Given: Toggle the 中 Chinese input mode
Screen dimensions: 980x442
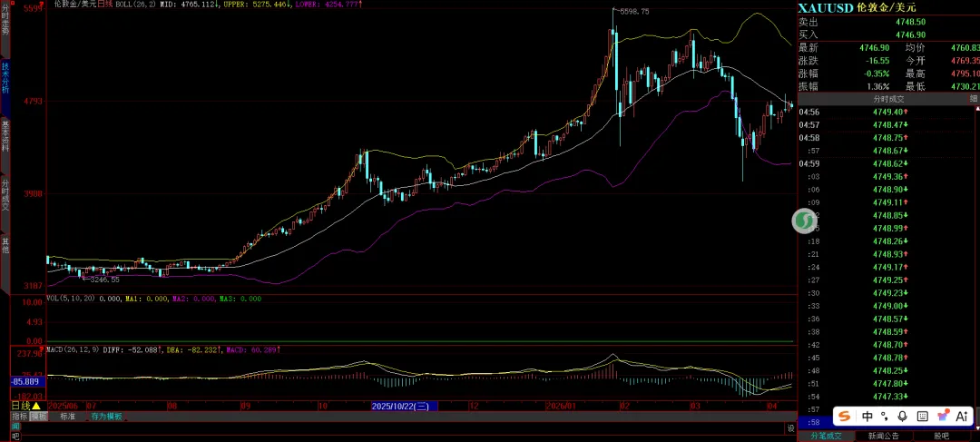Looking at the screenshot, I should pyautogui.click(x=867, y=417).
